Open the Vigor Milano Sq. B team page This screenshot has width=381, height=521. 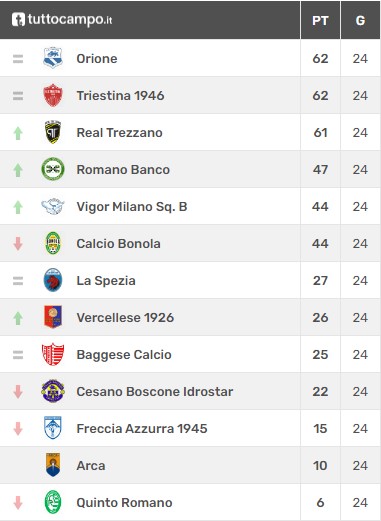132,207
